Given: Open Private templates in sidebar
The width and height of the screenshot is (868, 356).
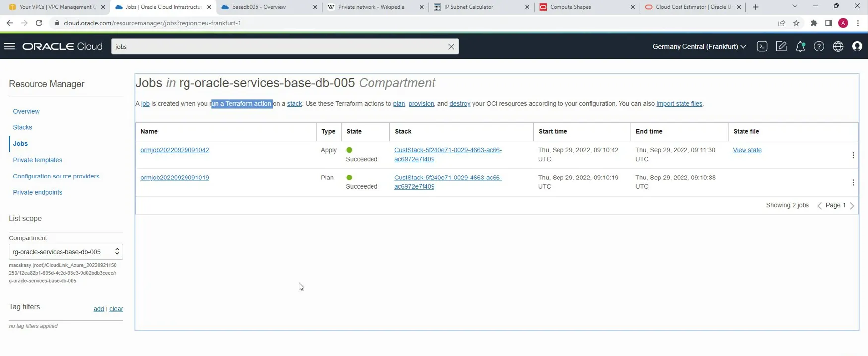Looking at the screenshot, I should pyautogui.click(x=38, y=160).
